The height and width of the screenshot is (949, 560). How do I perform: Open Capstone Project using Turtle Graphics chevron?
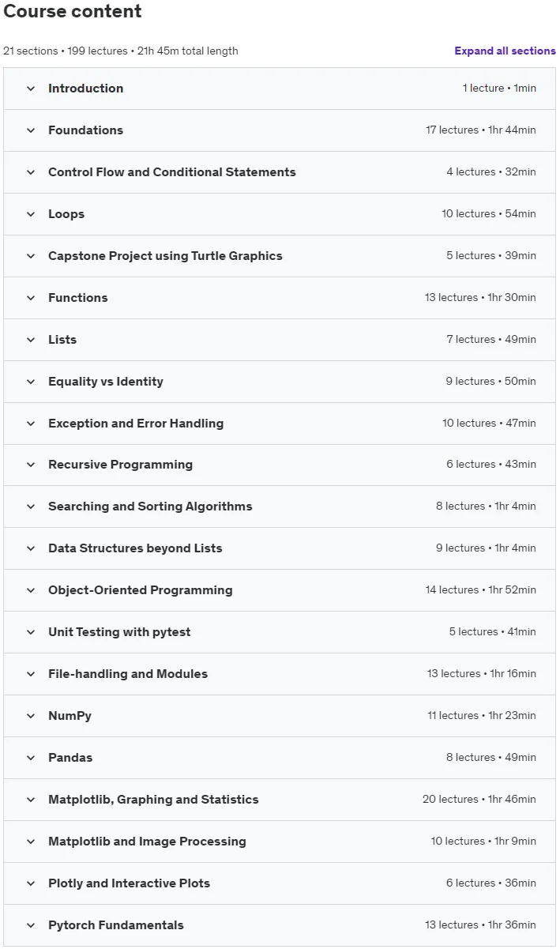31,256
